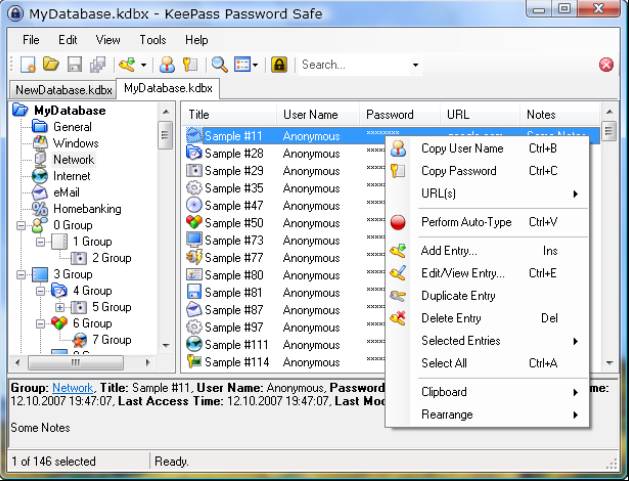Click the Add Entry key toolbar icon
This screenshot has width=629, height=481.
(127, 64)
